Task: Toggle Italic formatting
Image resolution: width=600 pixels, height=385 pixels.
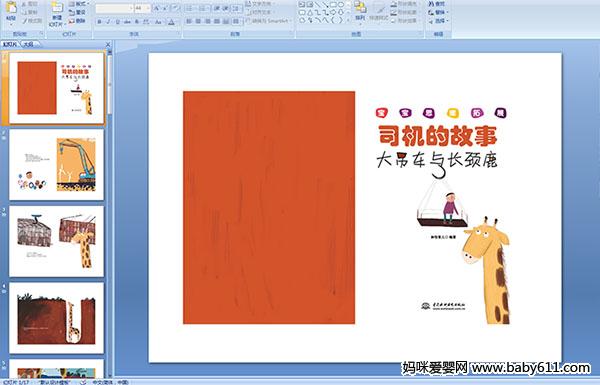Action: 108,22
